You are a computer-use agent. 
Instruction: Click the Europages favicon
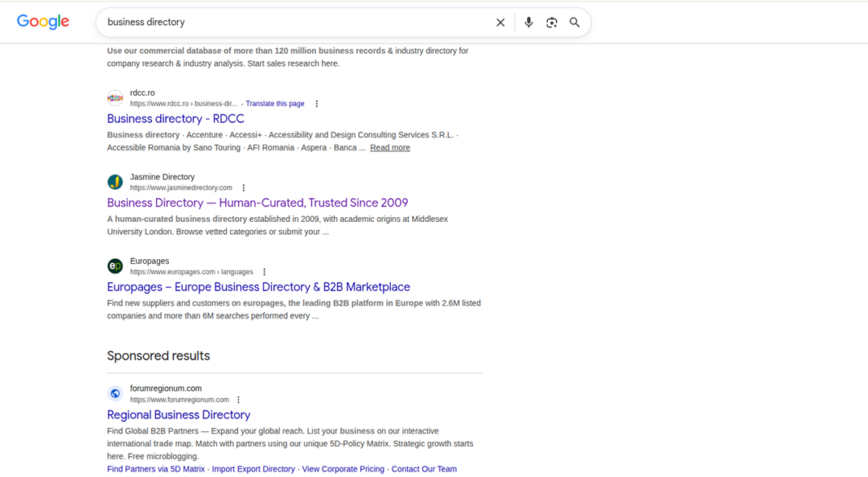115,267
